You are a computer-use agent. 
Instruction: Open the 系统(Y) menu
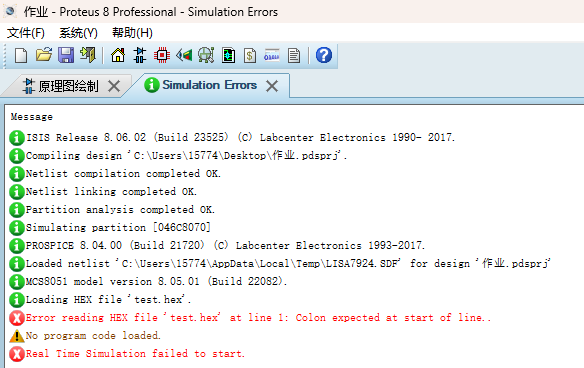[78, 33]
